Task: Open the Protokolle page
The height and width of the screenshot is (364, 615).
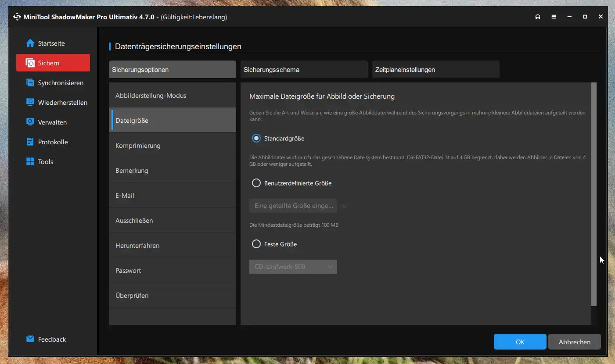Action: click(53, 142)
